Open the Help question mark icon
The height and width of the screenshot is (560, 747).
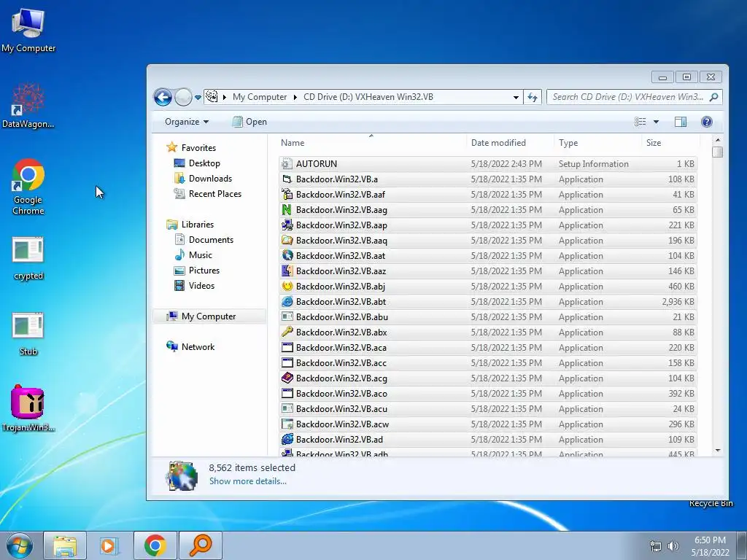pos(706,122)
